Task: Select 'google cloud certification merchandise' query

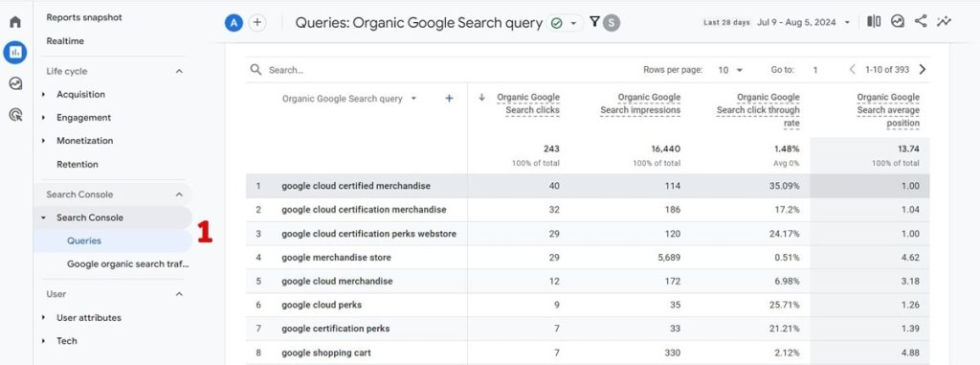Action: tap(364, 210)
